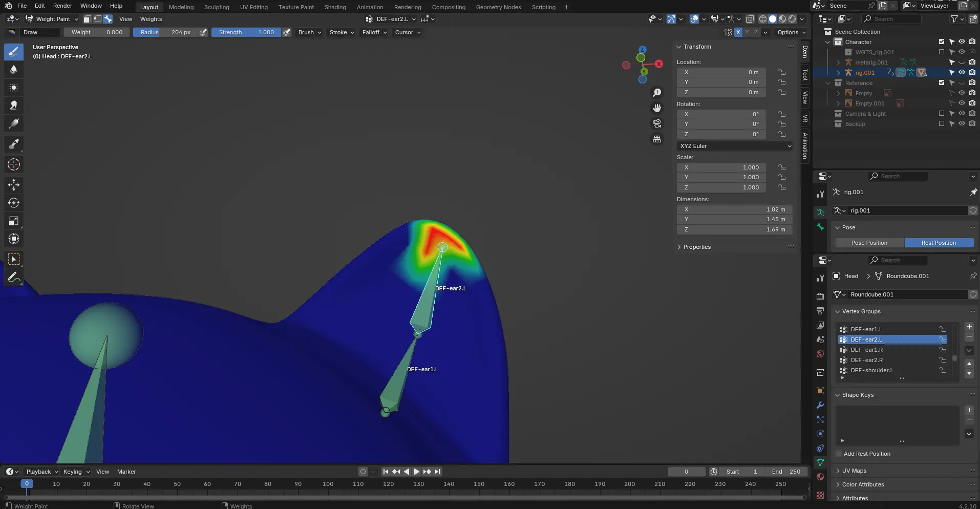Select the Annotate tool
This screenshot has width=980, height=509.
[14, 278]
